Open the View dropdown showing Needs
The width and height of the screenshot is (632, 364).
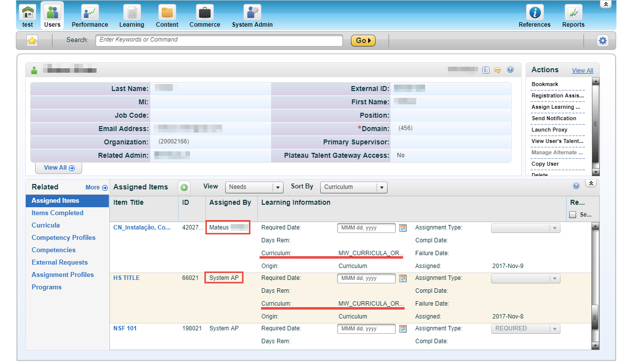[254, 187]
